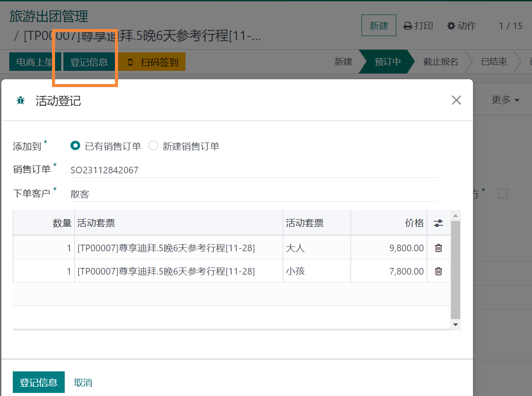Click the 7,800.00 price cell

tap(389, 271)
